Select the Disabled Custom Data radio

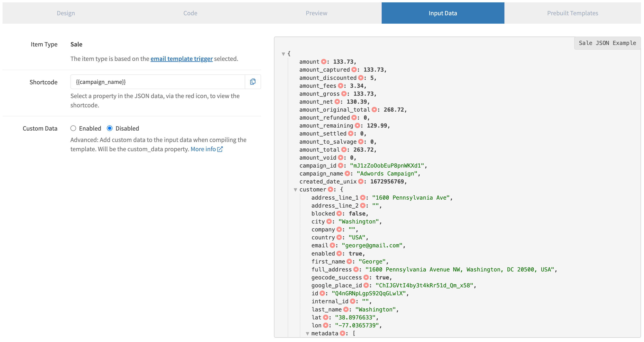tap(109, 128)
